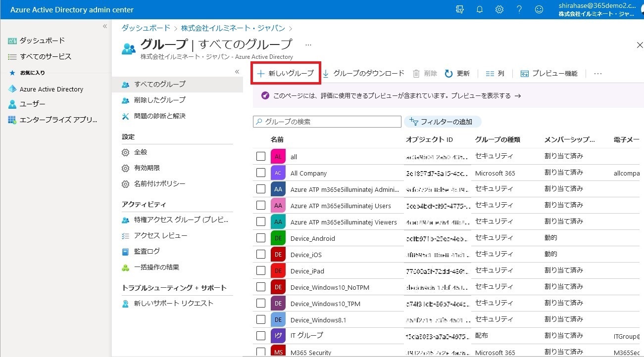Click 更新 refresh button
The width and height of the screenshot is (644, 357).
pyautogui.click(x=457, y=73)
